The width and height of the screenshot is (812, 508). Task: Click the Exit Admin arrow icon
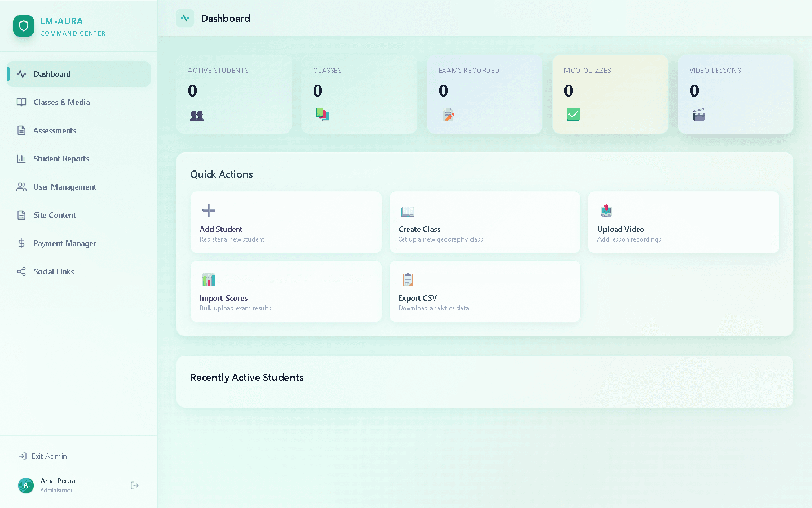(23, 456)
